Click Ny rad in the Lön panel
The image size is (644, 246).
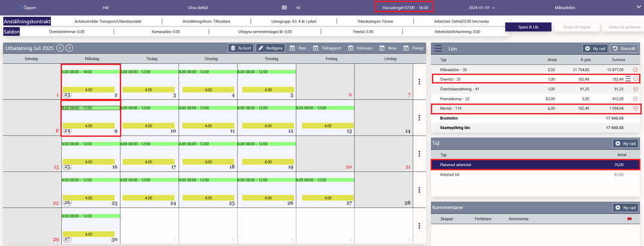(x=595, y=48)
